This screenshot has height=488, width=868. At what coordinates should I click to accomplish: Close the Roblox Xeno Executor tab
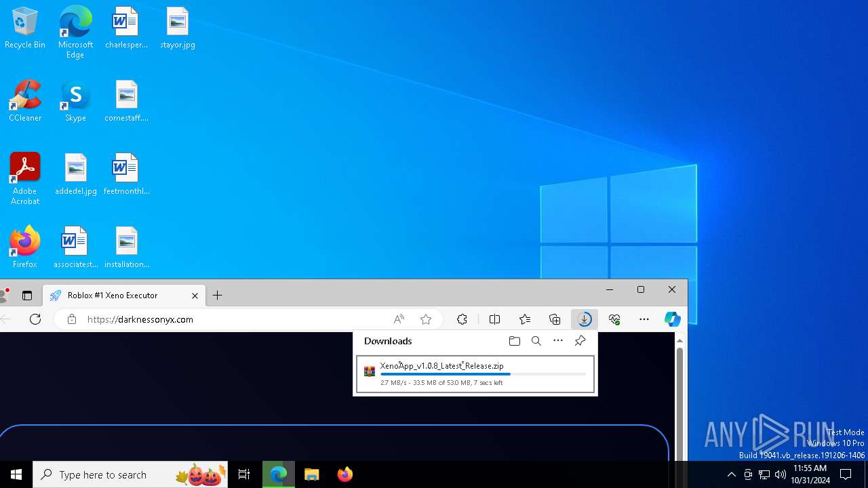click(x=195, y=296)
